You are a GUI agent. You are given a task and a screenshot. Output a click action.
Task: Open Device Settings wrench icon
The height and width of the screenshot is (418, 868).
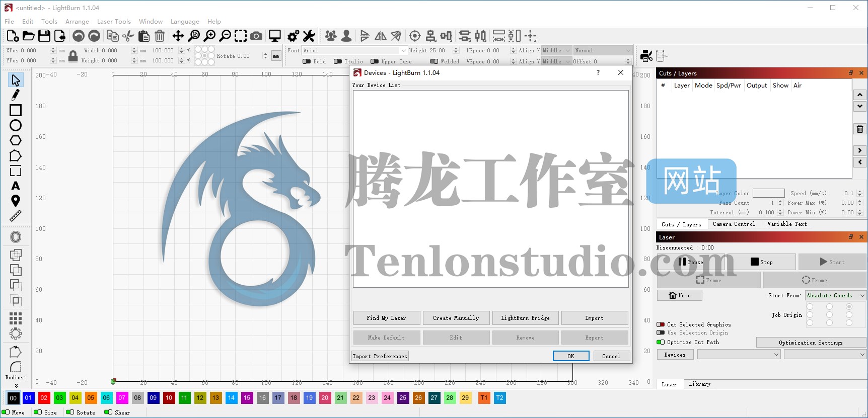(309, 36)
